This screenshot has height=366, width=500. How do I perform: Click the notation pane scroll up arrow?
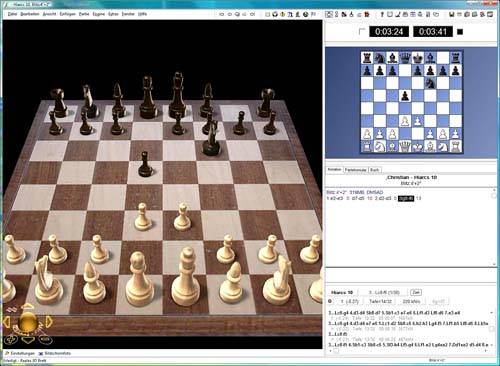[494, 190]
